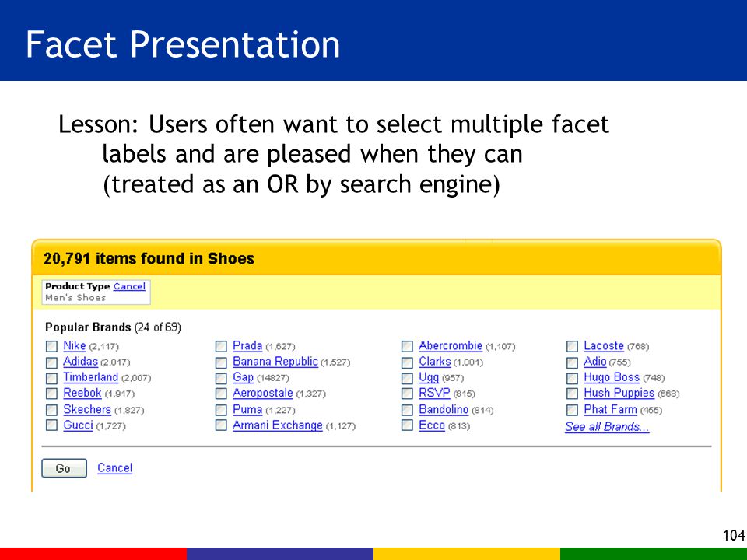Follow the Clarks link
The width and height of the screenshot is (747, 560).
(x=434, y=362)
